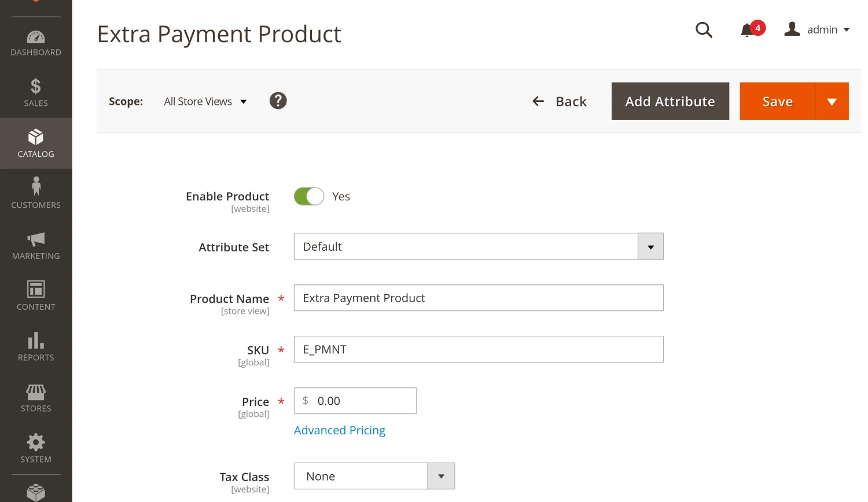Viewport: 868px width, 502px height.
Task: Expand the Attribute Set dropdown
Action: [x=650, y=246]
